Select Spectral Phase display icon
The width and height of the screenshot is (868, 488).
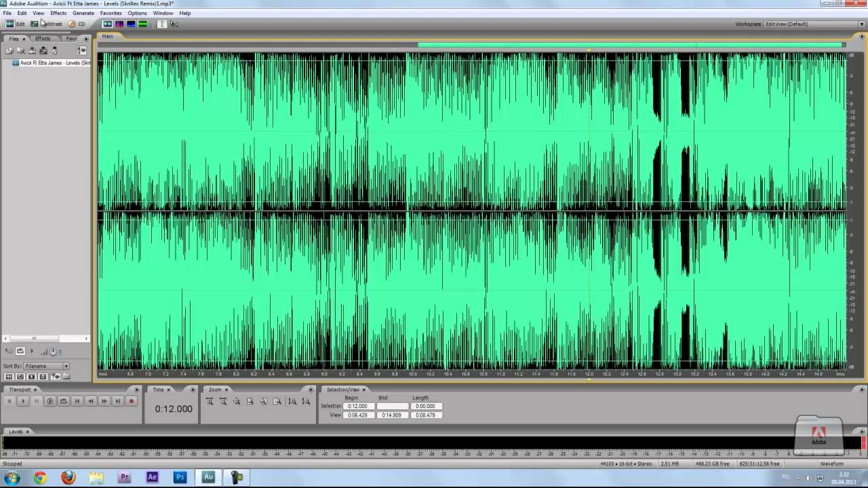point(142,24)
